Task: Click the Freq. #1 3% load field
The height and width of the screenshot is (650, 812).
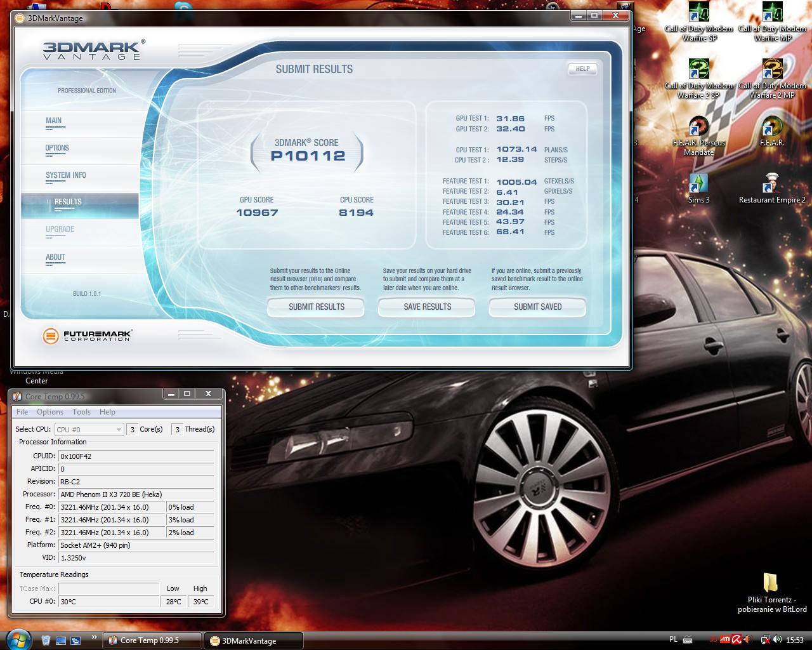Action: pyautogui.click(x=190, y=520)
